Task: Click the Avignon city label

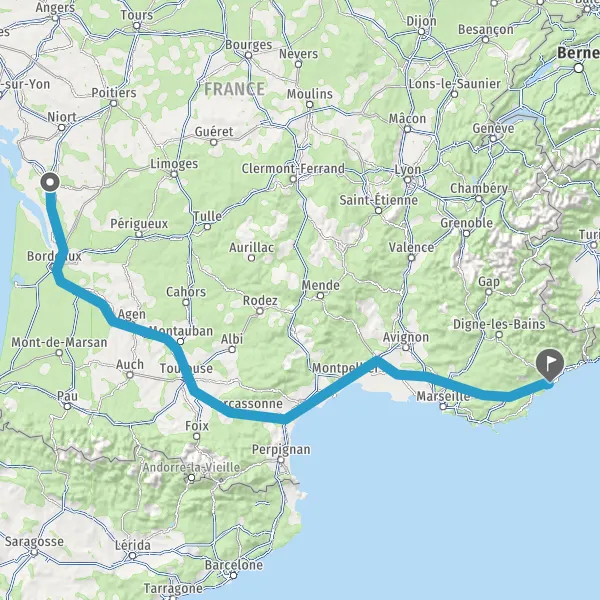Action: [x=406, y=338]
